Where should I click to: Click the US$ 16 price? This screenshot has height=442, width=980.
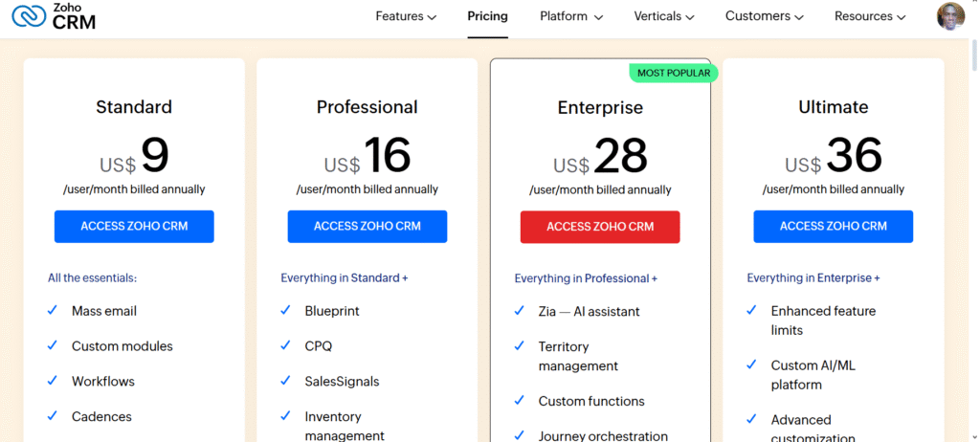(x=367, y=156)
